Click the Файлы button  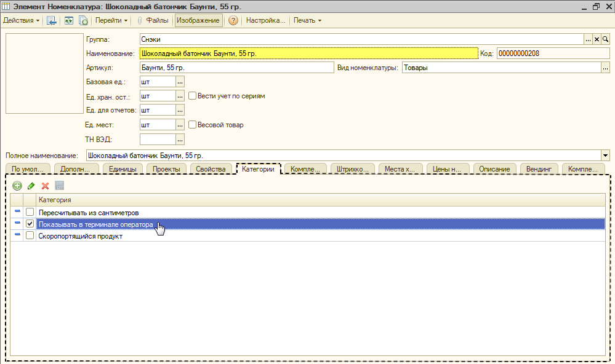(x=153, y=20)
